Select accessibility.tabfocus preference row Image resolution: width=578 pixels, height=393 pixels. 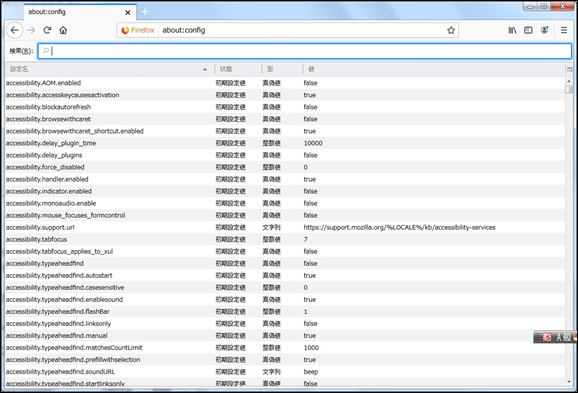coord(285,239)
